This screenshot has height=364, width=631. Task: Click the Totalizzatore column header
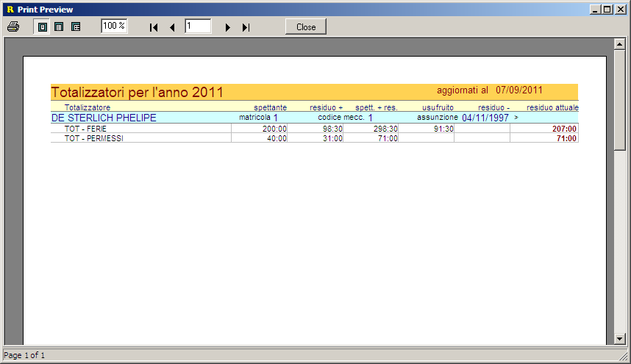88,107
